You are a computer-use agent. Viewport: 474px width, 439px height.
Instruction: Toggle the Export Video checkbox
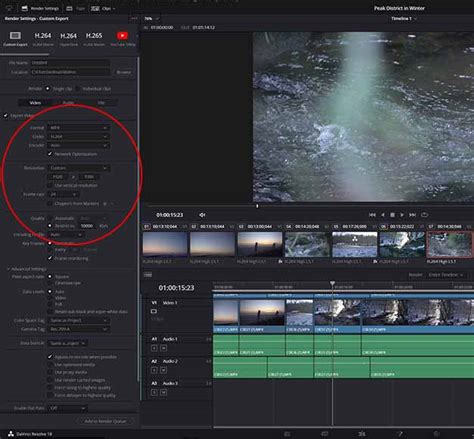(x=6, y=116)
